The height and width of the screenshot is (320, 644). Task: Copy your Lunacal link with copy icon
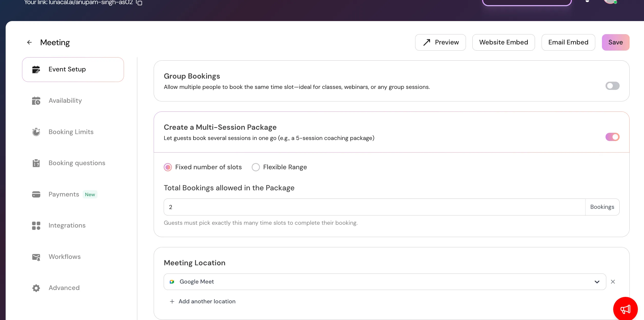click(139, 3)
